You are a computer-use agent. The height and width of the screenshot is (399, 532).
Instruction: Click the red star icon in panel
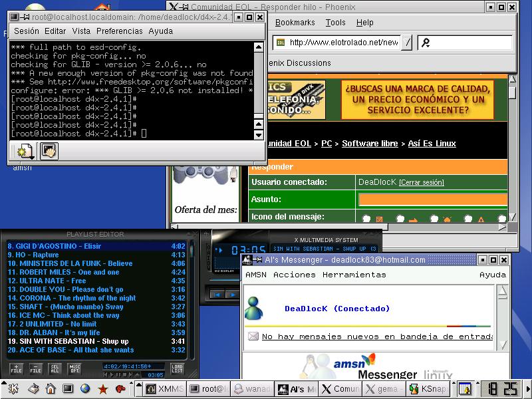(x=103, y=389)
